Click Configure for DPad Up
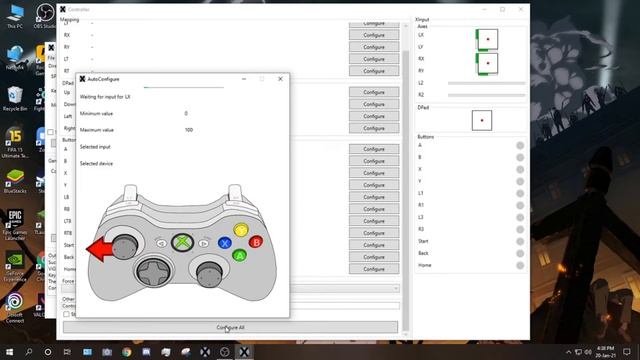Viewport: 640px width, 360px height. click(374, 92)
